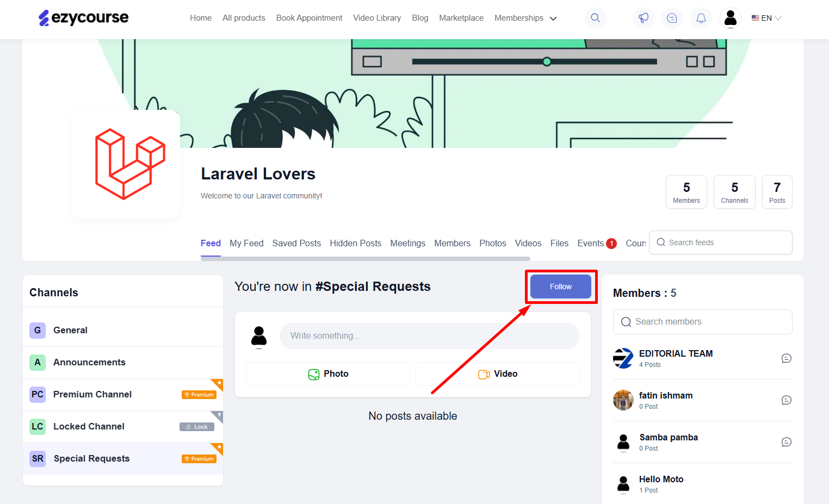Message EDITORIAL TEAM via chat icon
Viewport: 829px width, 504px height.
click(x=786, y=358)
